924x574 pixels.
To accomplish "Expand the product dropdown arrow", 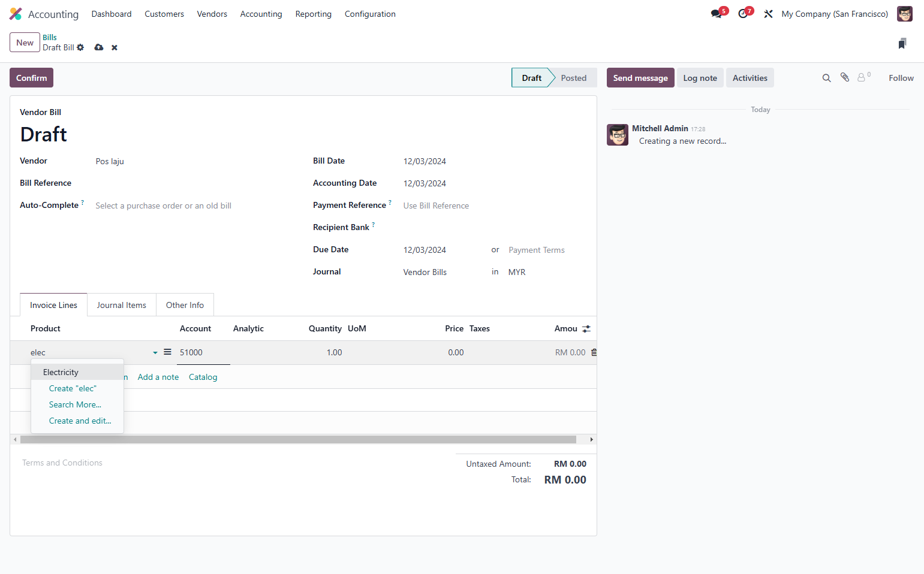I will click(x=155, y=353).
